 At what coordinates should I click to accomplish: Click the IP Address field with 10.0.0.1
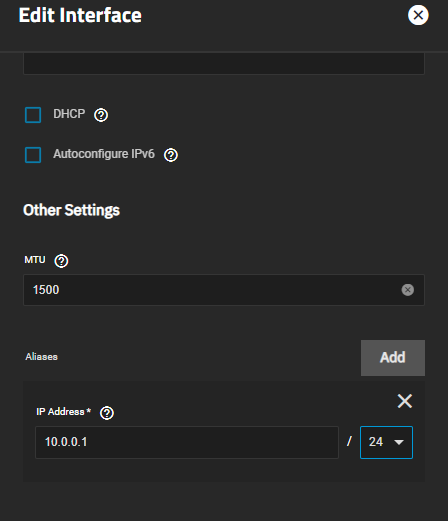coord(187,442)
